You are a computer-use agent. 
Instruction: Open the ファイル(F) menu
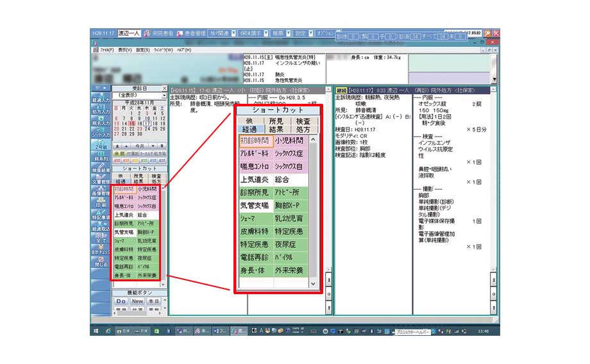[106, 49]
